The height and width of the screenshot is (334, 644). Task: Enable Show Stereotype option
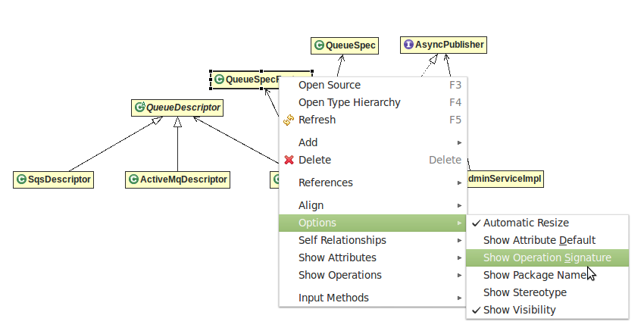point(548,292)
